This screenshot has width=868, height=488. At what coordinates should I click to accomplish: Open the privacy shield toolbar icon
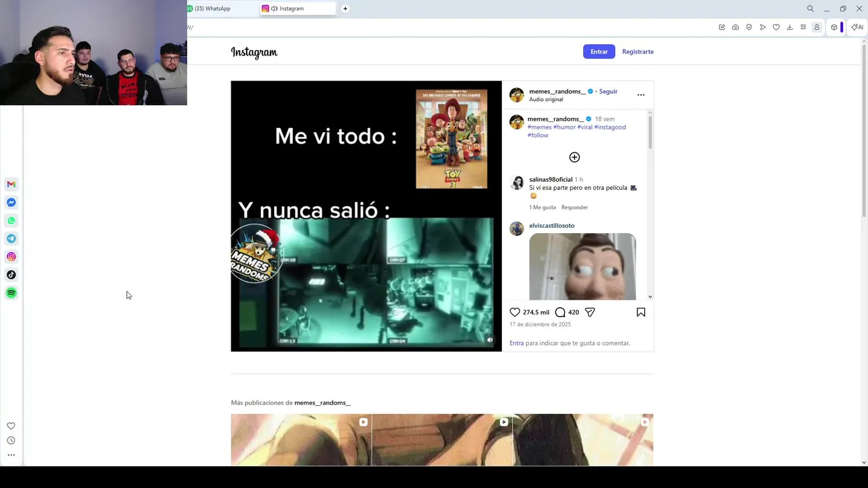749,27
